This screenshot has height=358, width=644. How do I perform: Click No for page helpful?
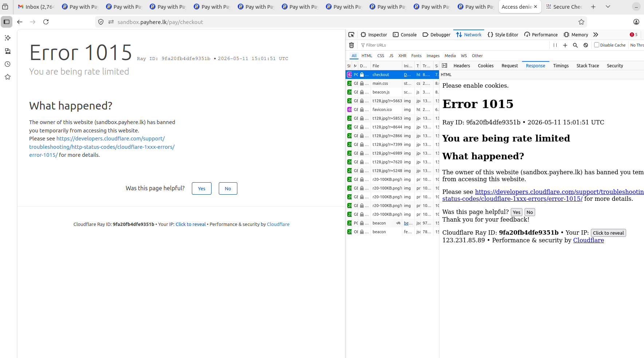228,188
